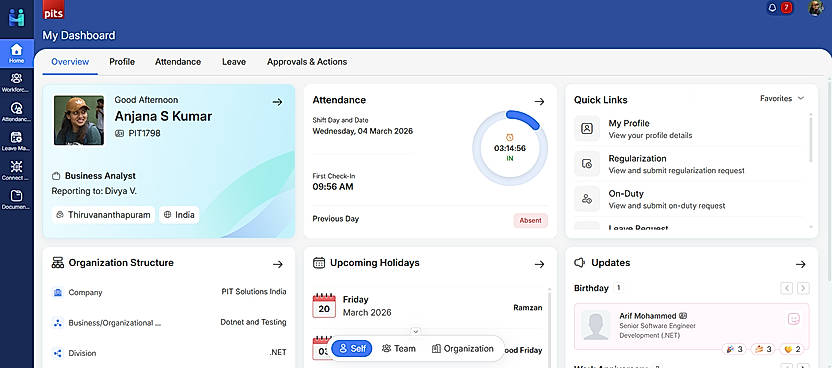The width and height of the screenshot is (832, 368).
Task: Click the PIT Solutions India value
Action: pyautogui.click(x=254, y=292)
